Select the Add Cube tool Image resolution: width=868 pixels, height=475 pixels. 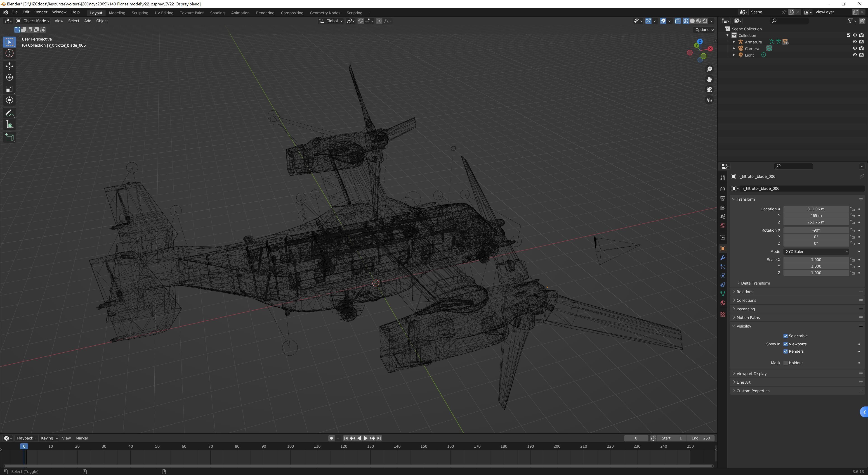coord(9,138)
